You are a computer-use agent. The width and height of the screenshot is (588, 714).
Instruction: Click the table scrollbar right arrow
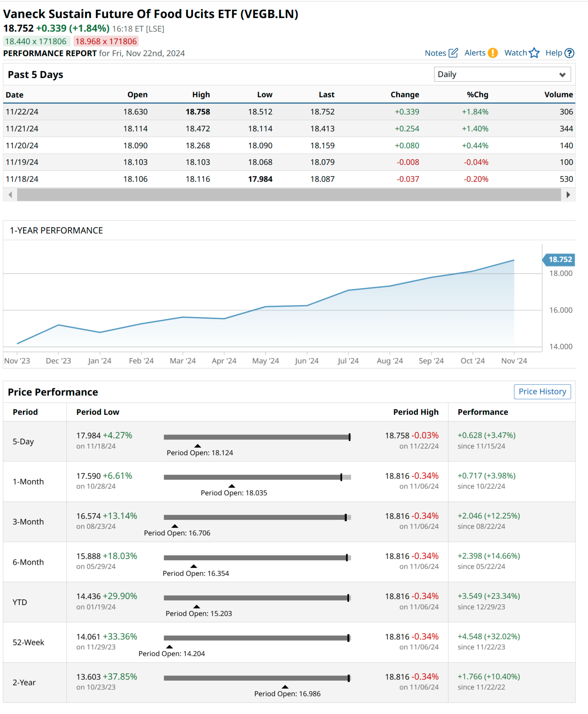coord(568,195)
